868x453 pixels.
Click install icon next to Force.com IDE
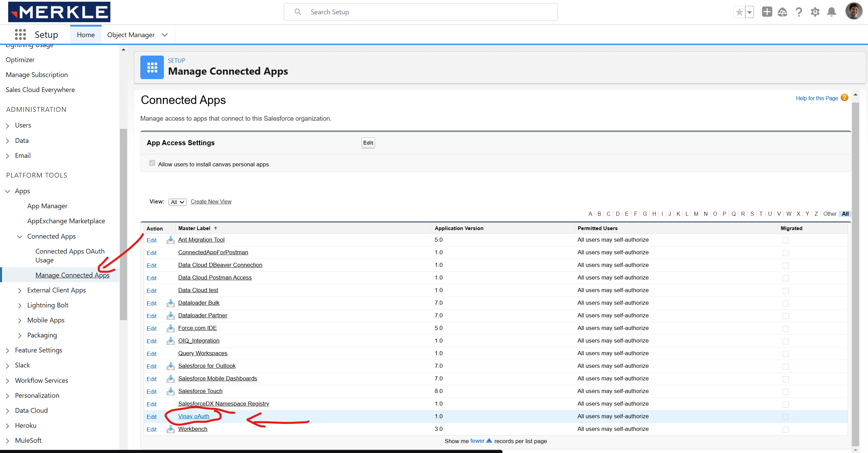tap(171, 328)
